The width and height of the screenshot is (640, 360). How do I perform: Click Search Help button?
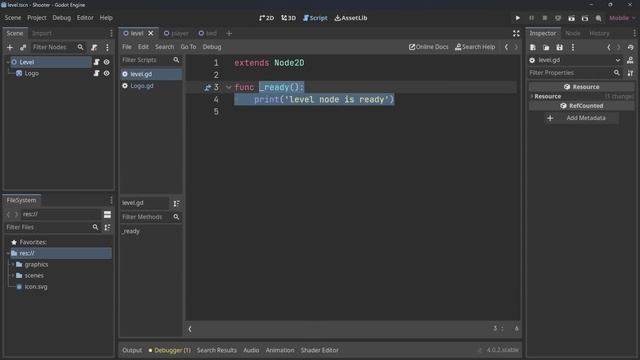point(475,47)
